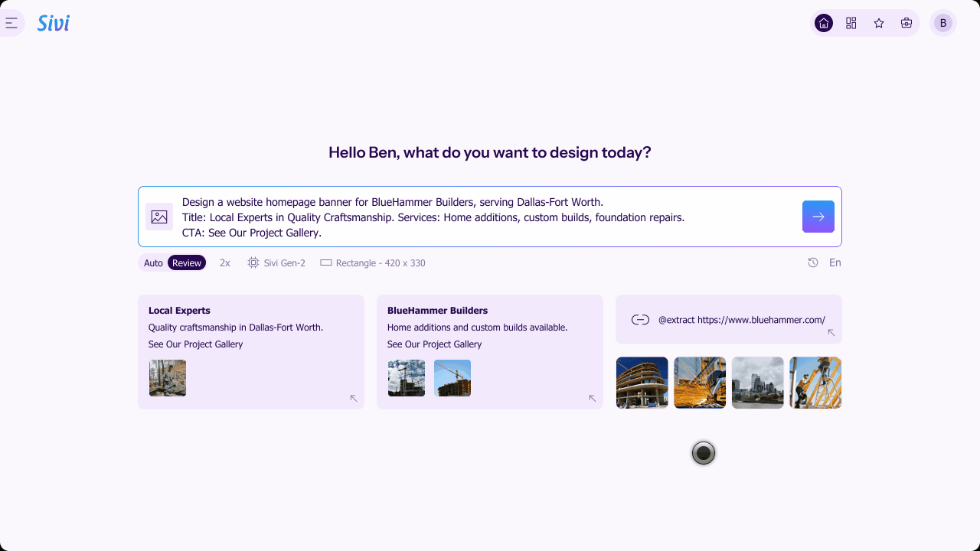This screenshot has width=980, height=551.
Task: Change the En language setting
Action: (835, 262)
